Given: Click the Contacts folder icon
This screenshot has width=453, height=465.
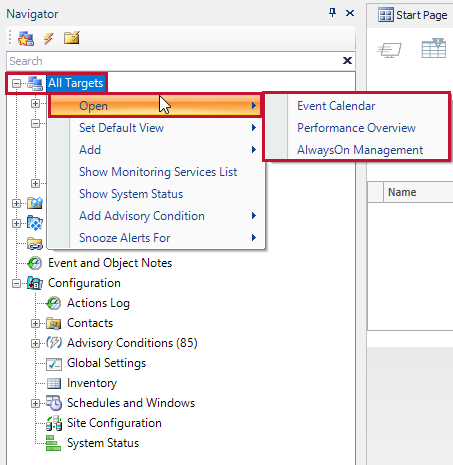Looking at the screenshot, I should pos(54,323).
